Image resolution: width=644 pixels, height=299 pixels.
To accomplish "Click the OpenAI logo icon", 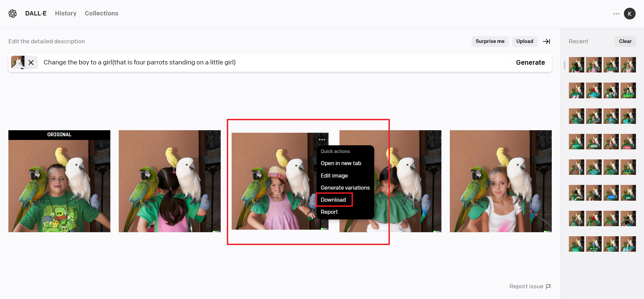I will coord(13,13).
